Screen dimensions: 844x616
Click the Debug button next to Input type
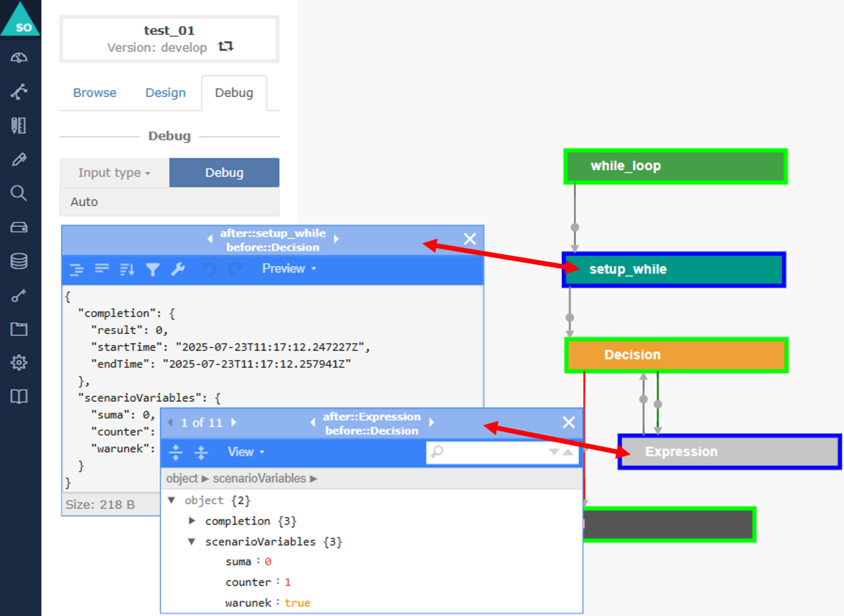pos(224,172)
